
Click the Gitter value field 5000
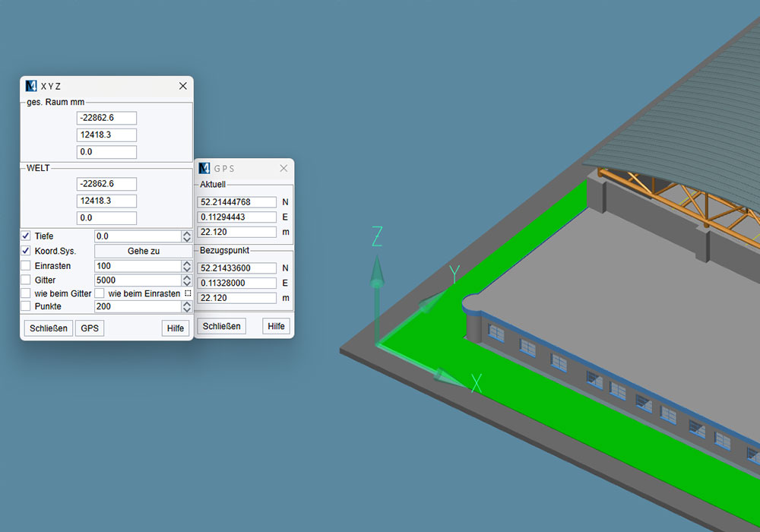(x=138, y=280)
